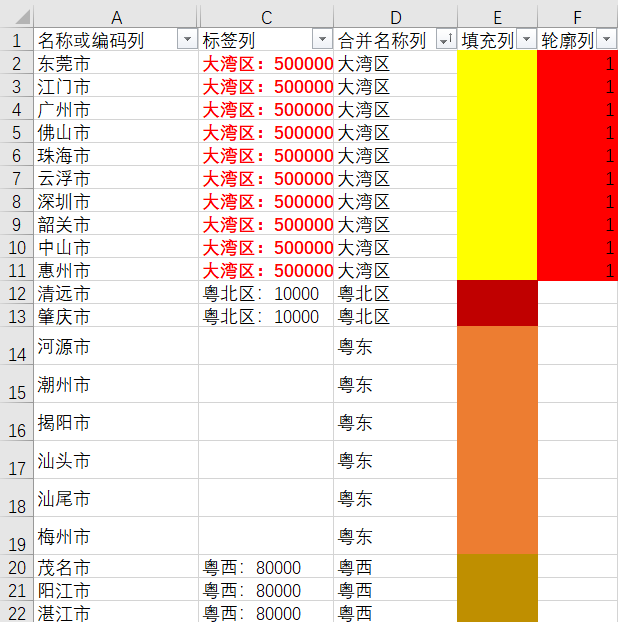618x622 pixels.
Task: Click the 合并名称列 header cell
Action: coord(395,40)
